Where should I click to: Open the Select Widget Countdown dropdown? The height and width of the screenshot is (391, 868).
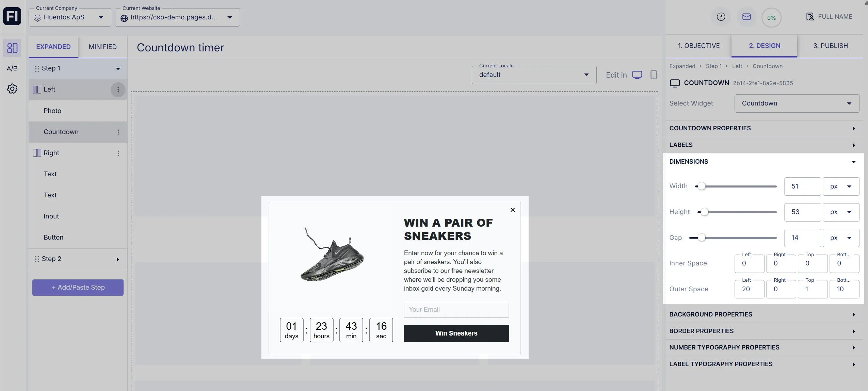pyautogui.click(x=796, y=103)
